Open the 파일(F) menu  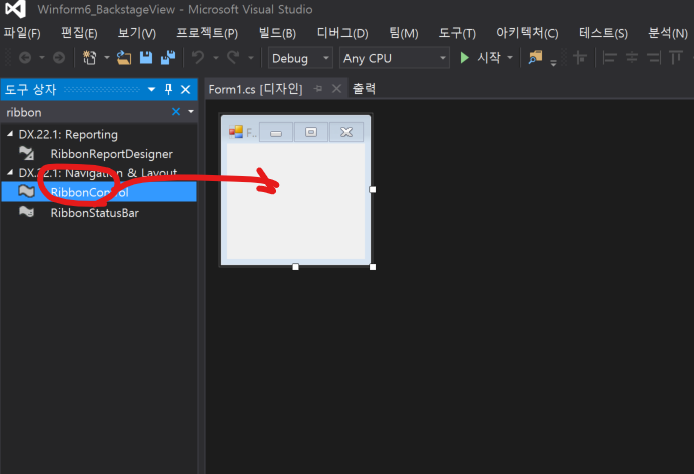point(22,33)
